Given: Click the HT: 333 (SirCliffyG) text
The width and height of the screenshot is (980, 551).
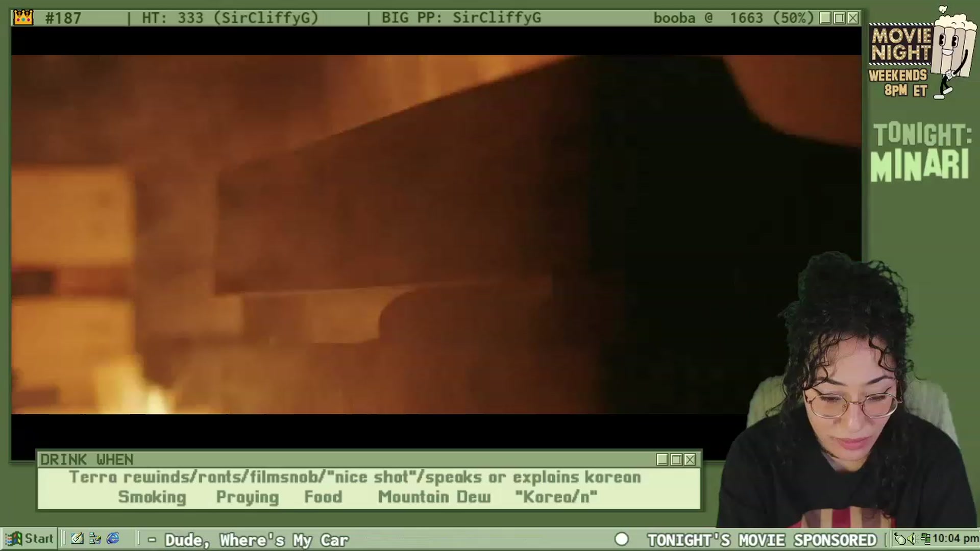Looking at the screenshot, I should pyautogui.click(x=230, y=18).
